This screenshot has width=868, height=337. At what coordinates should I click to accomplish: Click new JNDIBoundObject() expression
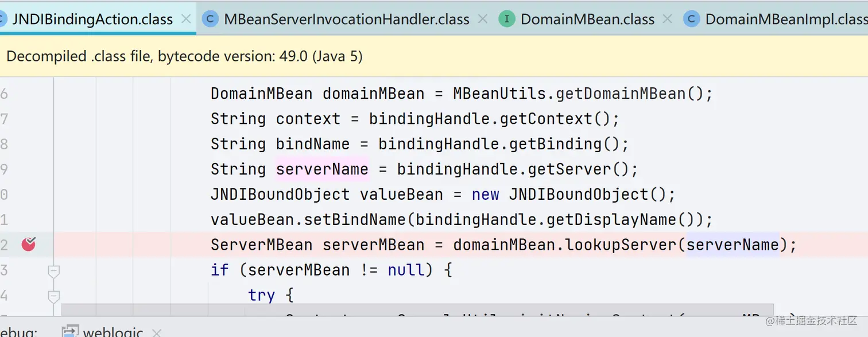(568, 195)
